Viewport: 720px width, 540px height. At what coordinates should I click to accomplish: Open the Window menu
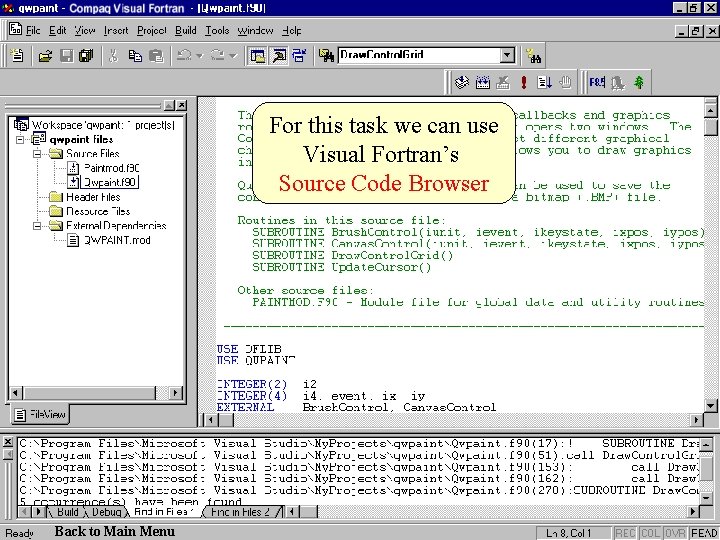pyautogui.click(x=255, y=31)
